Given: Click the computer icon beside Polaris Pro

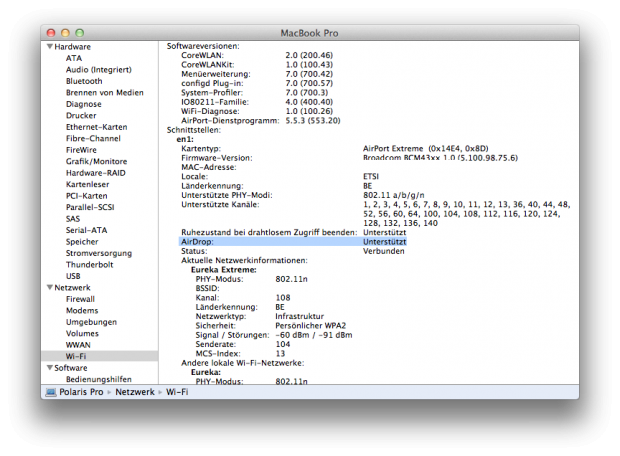Looking at the screenshot, I should (51, 392).
